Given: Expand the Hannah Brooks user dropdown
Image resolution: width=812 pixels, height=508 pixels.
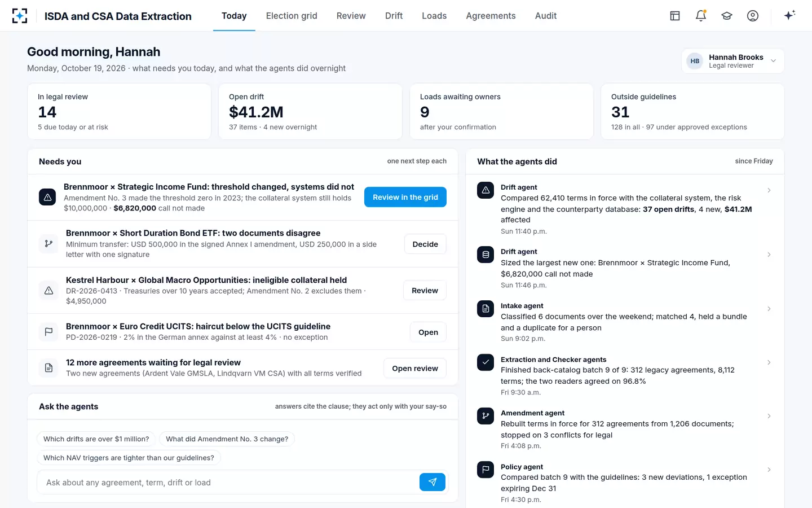Looking at the screenshot, I should click(733, 61).
